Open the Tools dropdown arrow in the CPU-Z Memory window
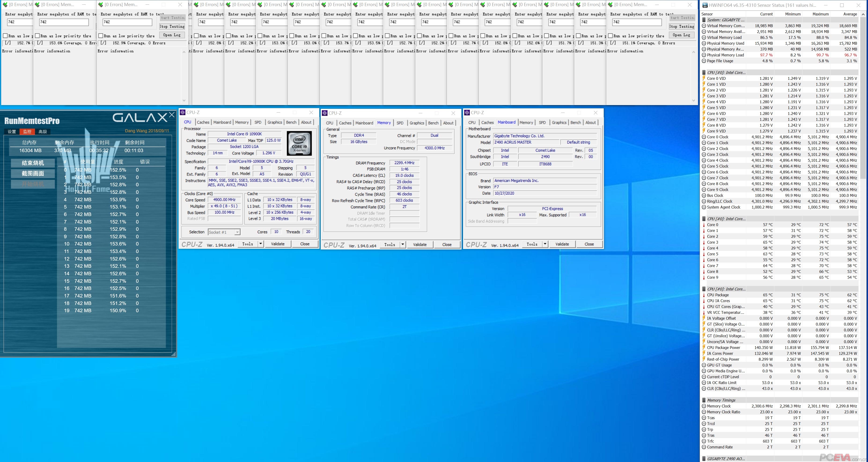The image size is (868, 462). tap(403, 245)
